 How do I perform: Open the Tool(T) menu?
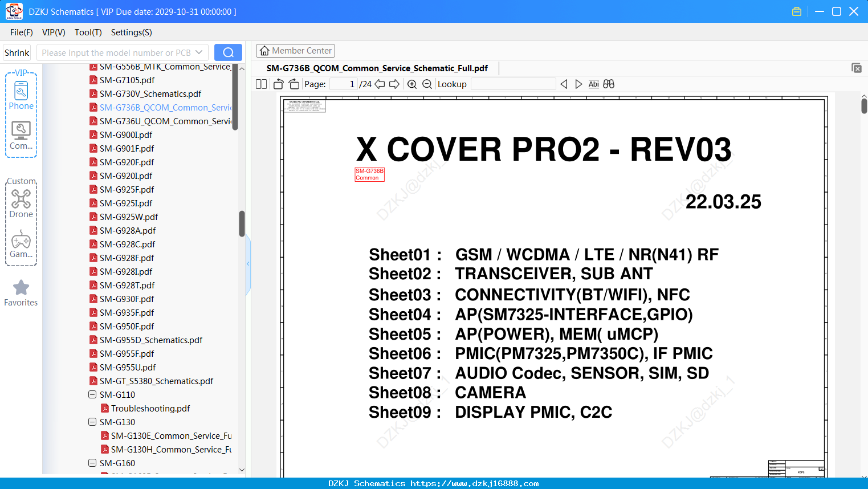(88, 32)
